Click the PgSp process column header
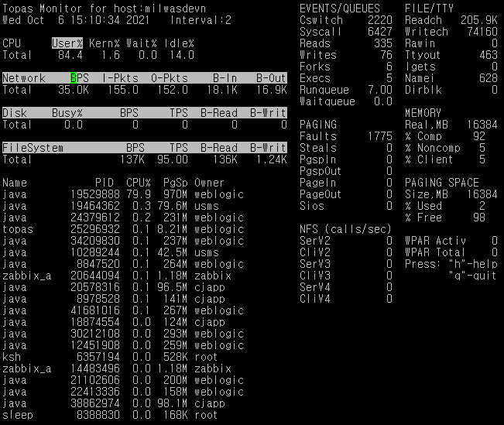Image resolution: width=504 pixels, height=425 pixels. 176,183
